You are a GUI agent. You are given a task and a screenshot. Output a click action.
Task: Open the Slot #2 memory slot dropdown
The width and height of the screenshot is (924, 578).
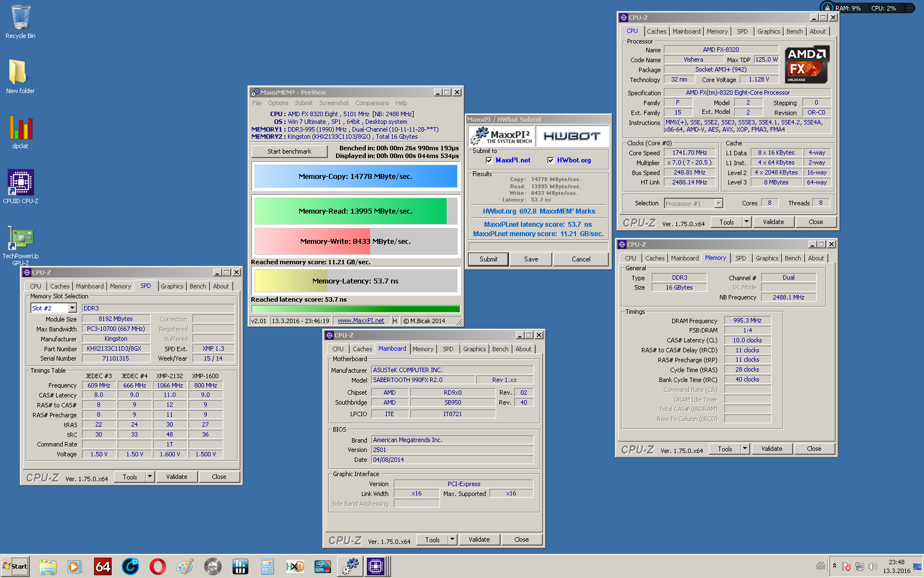73,308
